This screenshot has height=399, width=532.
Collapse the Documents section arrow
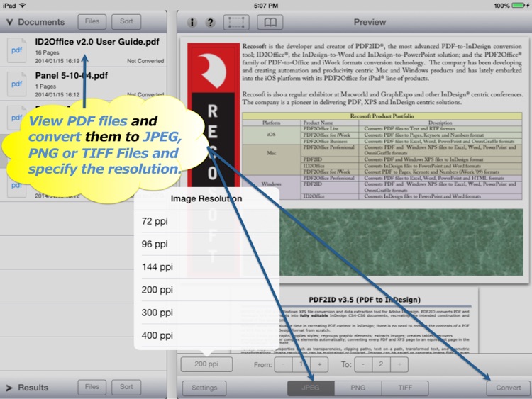(9, 22)
